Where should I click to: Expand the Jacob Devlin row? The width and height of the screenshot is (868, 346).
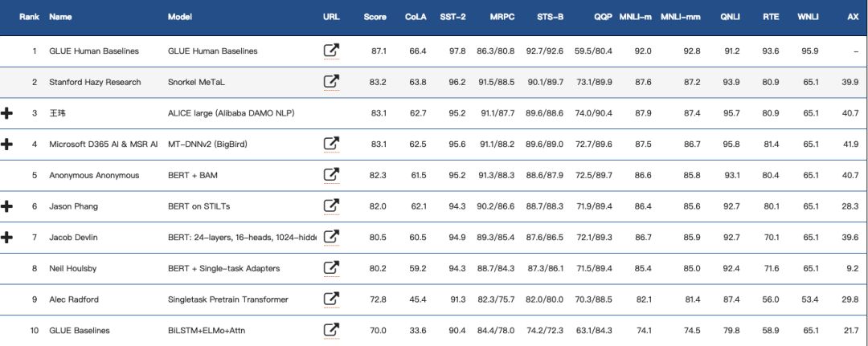pos(7,238)
